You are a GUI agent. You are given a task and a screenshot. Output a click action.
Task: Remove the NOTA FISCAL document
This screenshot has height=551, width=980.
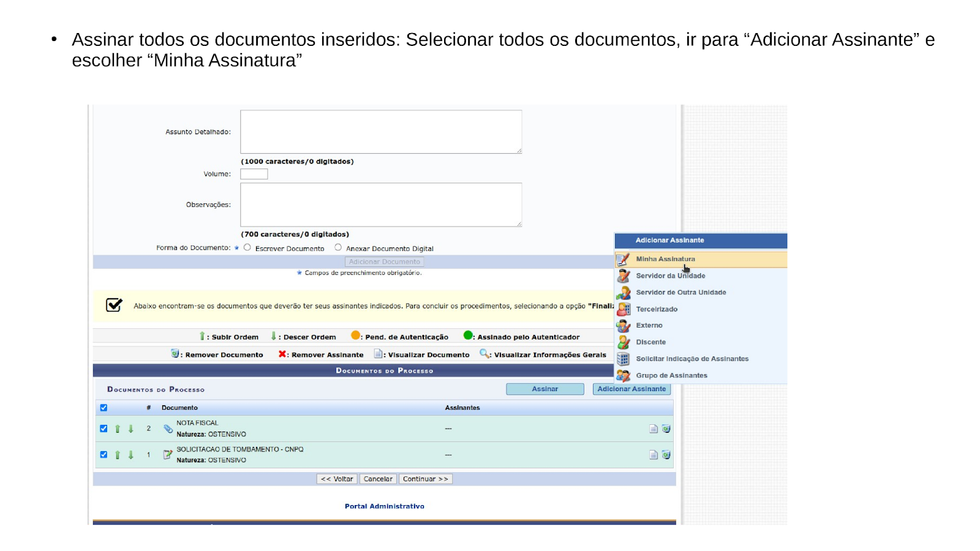tap(666, 429)
